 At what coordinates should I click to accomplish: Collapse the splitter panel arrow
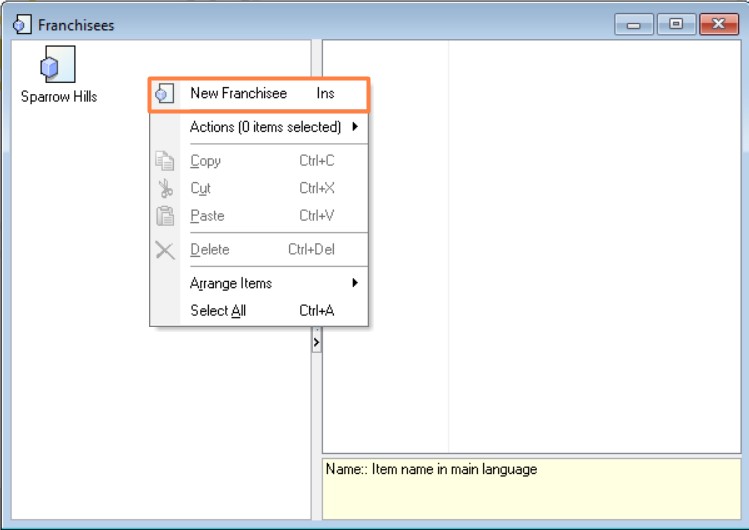point(316,342)
